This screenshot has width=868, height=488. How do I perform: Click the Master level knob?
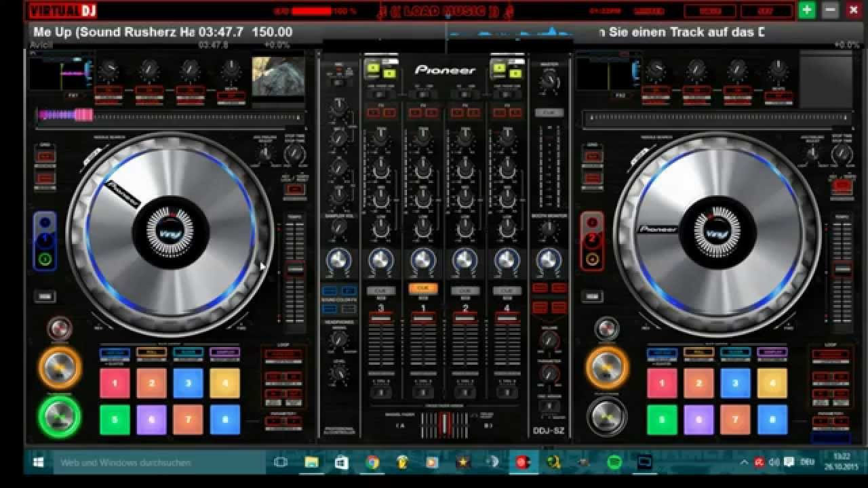pyautogui.click(x=549, y=81)
